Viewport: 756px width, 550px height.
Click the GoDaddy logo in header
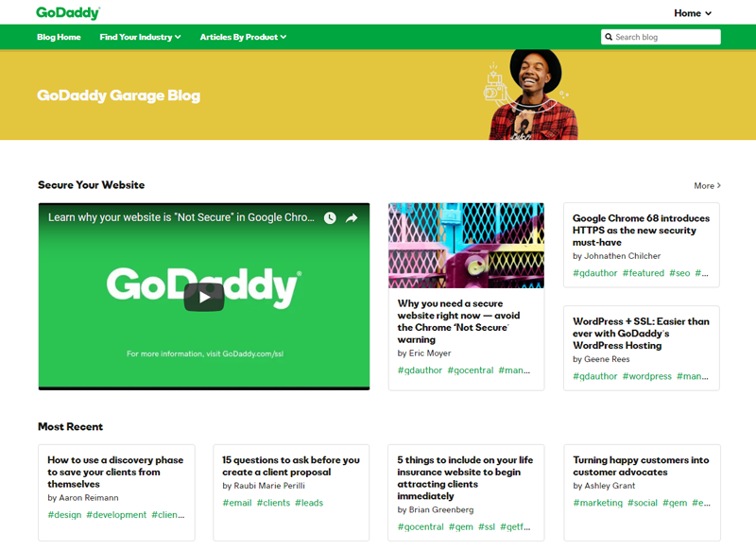(68, 13)
